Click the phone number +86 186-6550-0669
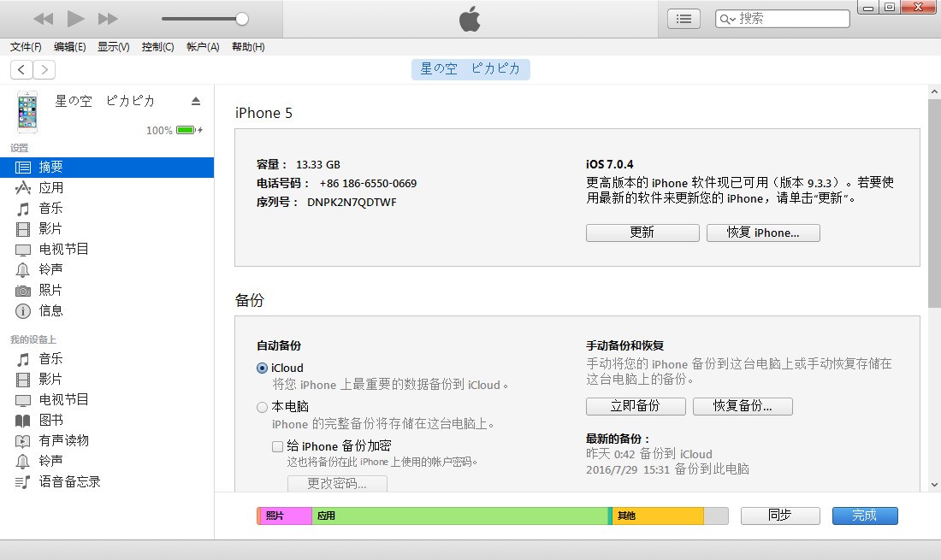This screenshot has height=560, width=941. pos(368,184)
